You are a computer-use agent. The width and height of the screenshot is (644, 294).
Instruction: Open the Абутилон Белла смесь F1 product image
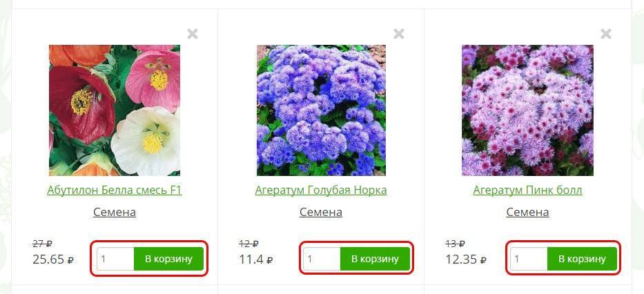coord(115,110)
